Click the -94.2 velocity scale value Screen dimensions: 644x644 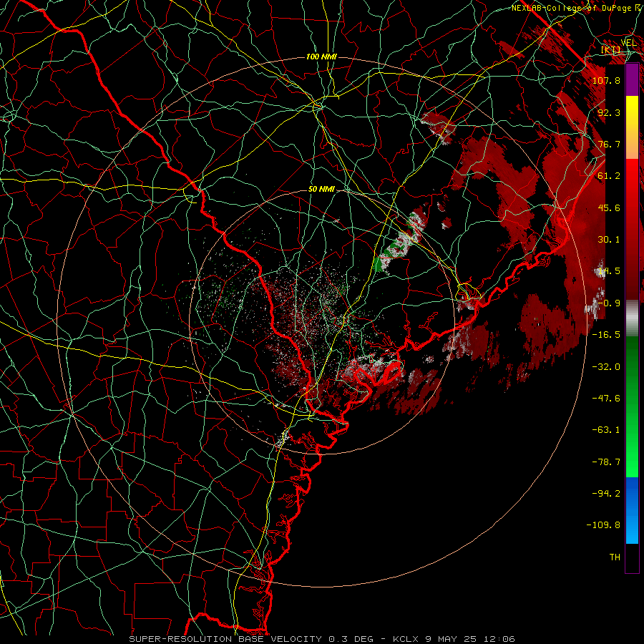[606, 494]
